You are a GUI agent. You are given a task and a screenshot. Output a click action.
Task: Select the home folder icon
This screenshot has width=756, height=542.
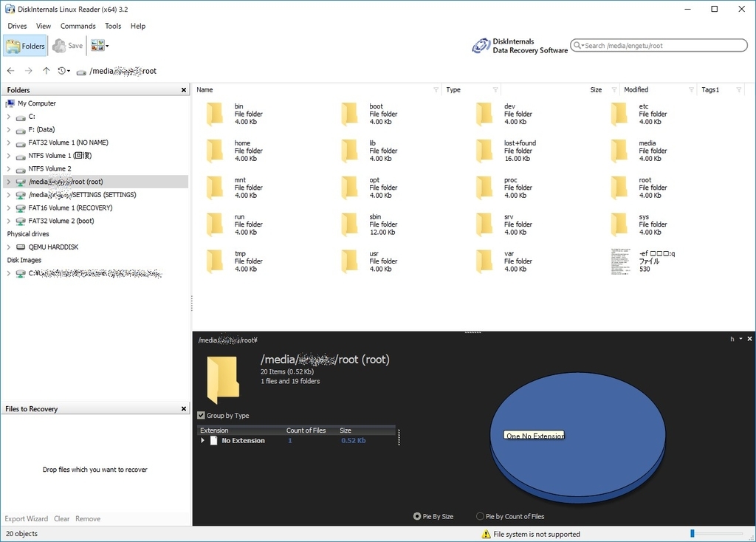(215, 151)
